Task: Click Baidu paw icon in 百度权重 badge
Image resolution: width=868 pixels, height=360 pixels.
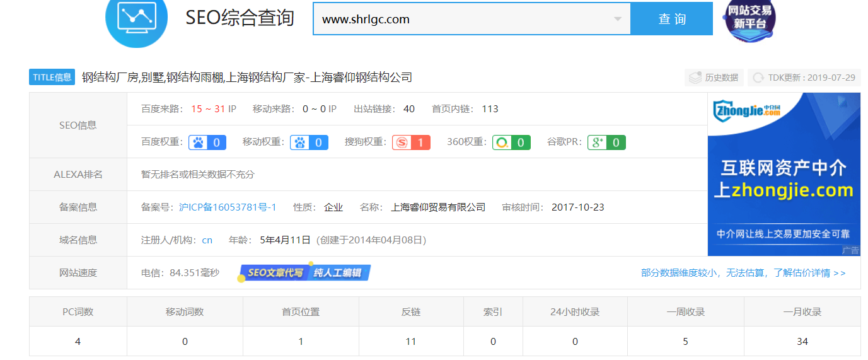Action: [x=199, y=142]
